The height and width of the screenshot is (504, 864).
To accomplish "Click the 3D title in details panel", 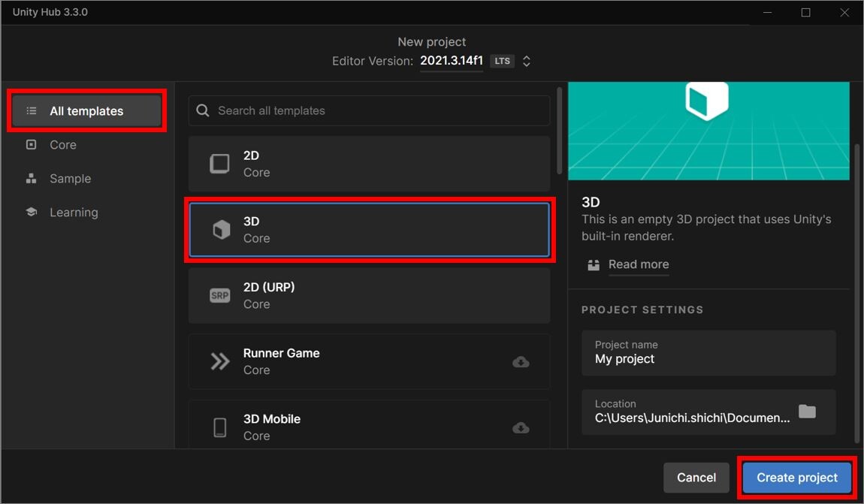I will tap(591, 202).
